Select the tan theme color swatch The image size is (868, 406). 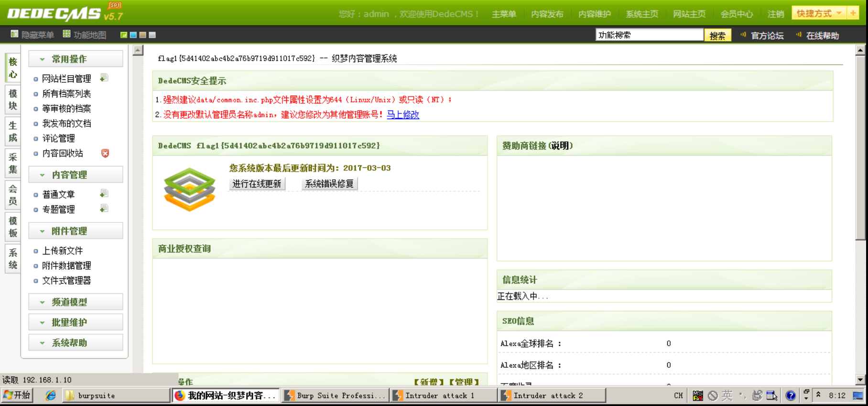[x=142, y=35]
